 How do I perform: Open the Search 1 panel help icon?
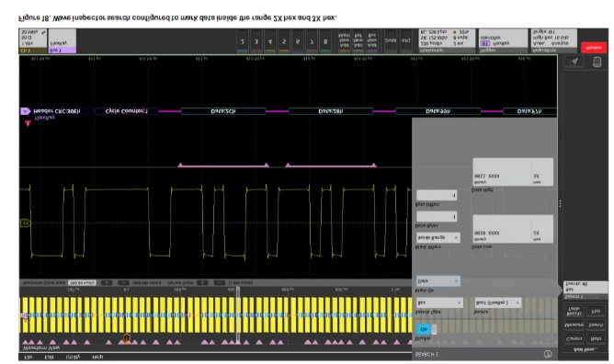coord(547,354)
